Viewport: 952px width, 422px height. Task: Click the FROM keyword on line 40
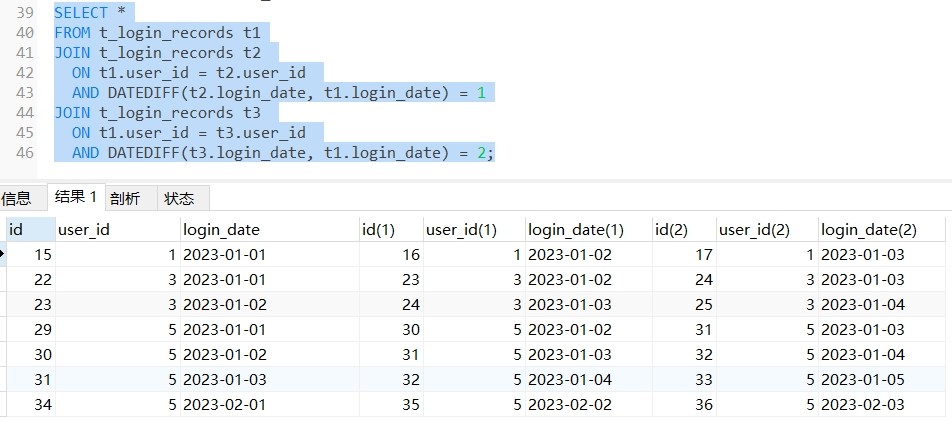pyautogui.click(x=72, y=33)
